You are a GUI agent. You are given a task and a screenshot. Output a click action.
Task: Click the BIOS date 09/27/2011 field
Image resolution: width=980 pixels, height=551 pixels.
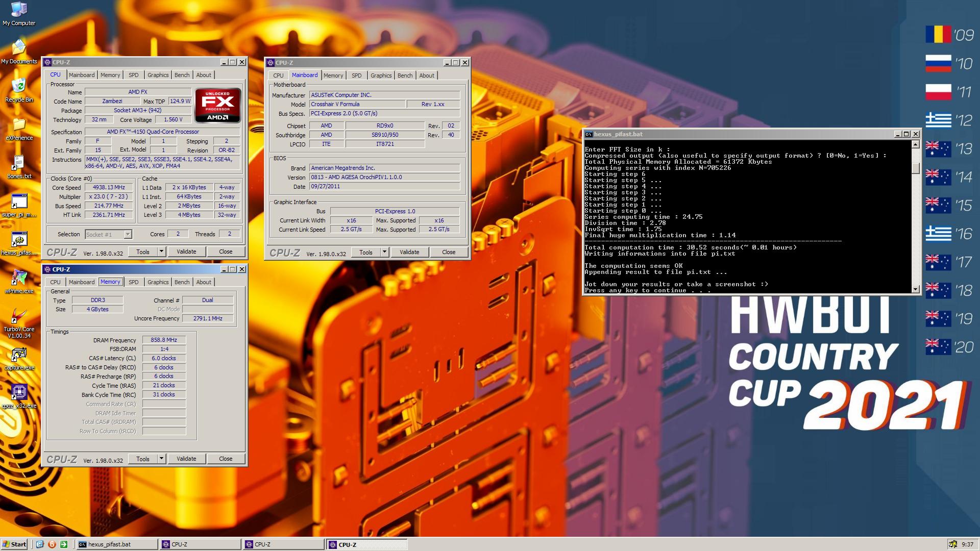(384, 186)
